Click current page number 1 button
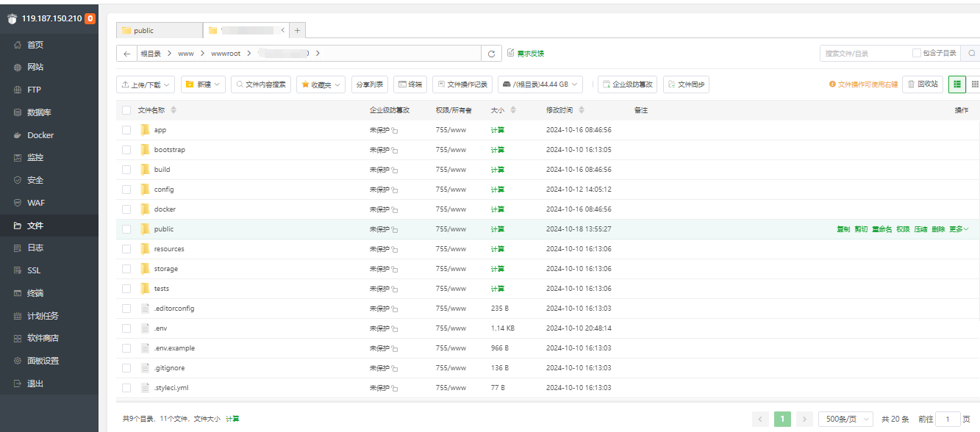This screenshot has width=980, height=432. [782, 419]
